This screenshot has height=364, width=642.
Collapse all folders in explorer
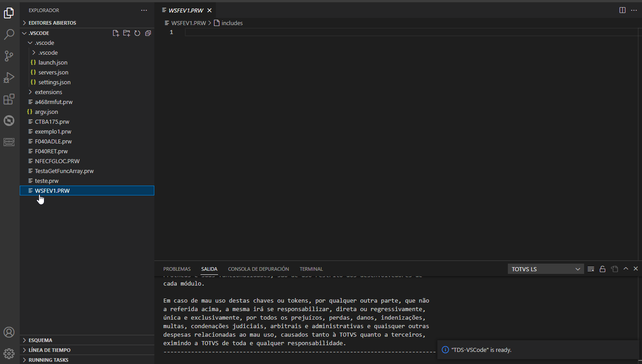click(x=148, y=33)
